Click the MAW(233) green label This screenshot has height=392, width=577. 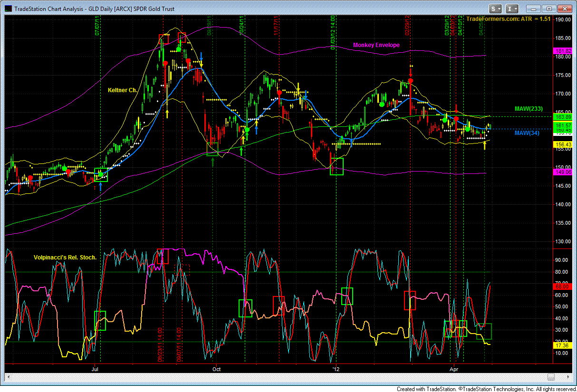[529, 109]
